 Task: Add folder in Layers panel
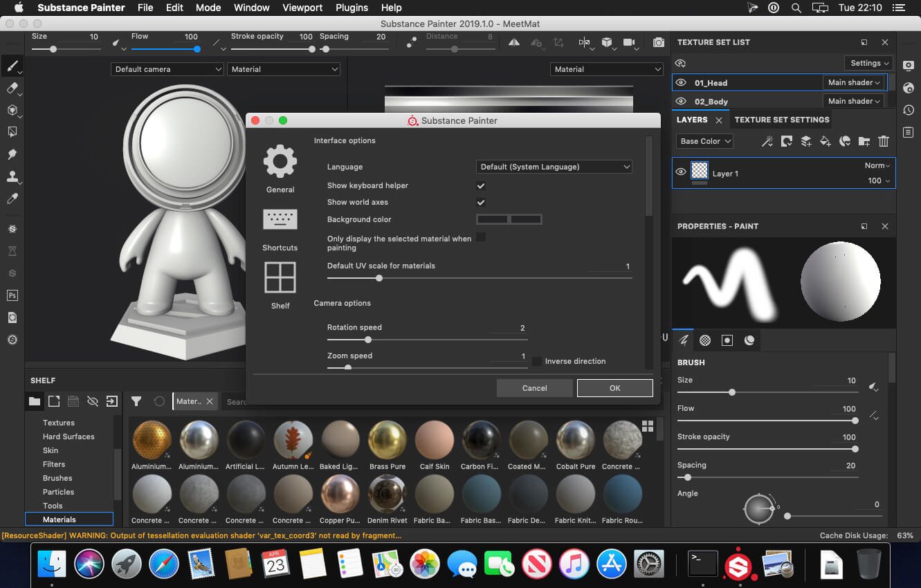tap(864, 141)
